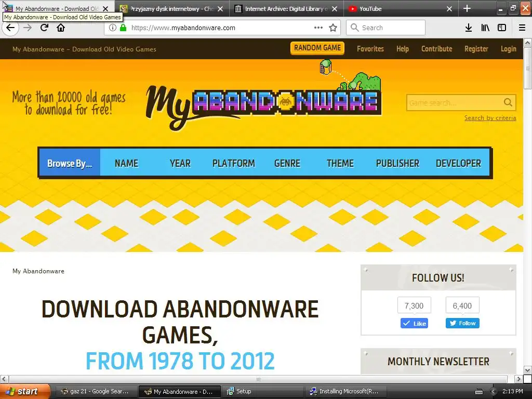
Task: Go back with the browser back arrow
Action: point(10,28)
